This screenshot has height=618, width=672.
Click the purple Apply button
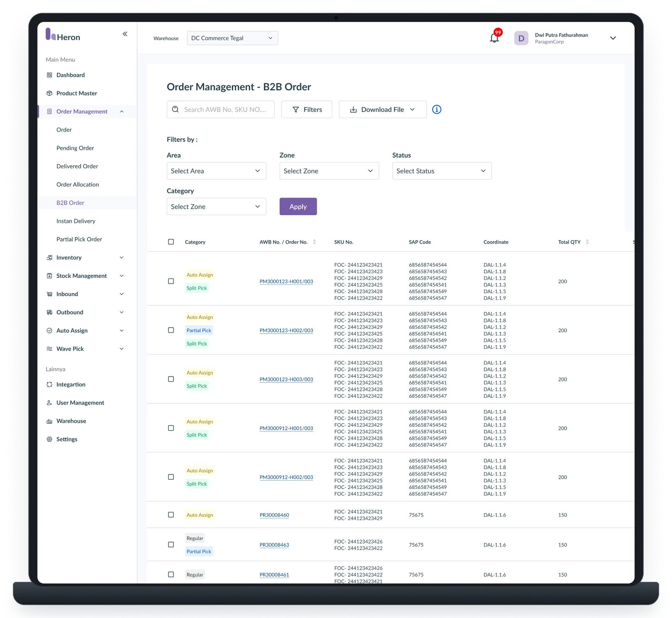pyautogui.click(x=298, y=207)
